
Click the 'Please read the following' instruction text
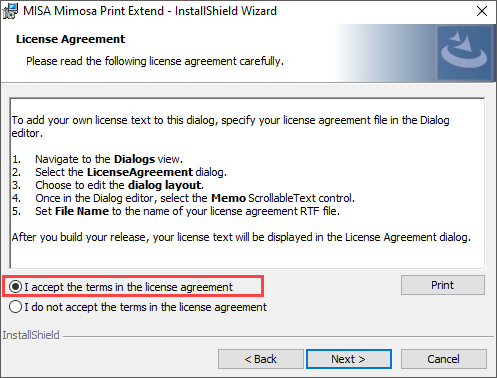pyautogui.click(x=155, y=61)
